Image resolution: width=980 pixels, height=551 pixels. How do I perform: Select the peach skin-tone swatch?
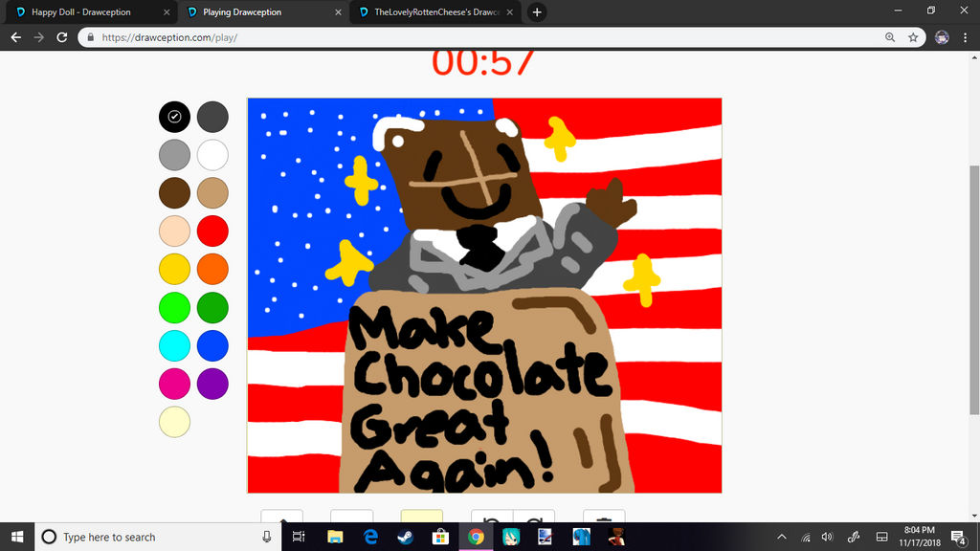(174, 231)
